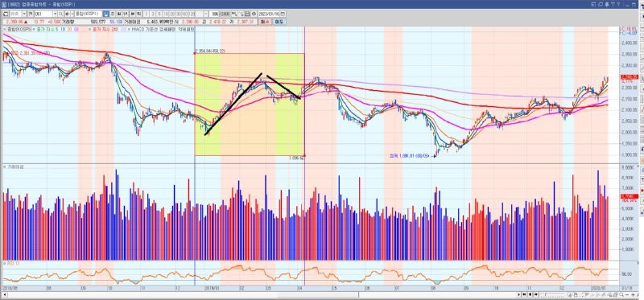644x300 pixels.
Task: Click the plus zoom-in icon at bottom right
Action: pyautogui.click(x=633, y=294)
